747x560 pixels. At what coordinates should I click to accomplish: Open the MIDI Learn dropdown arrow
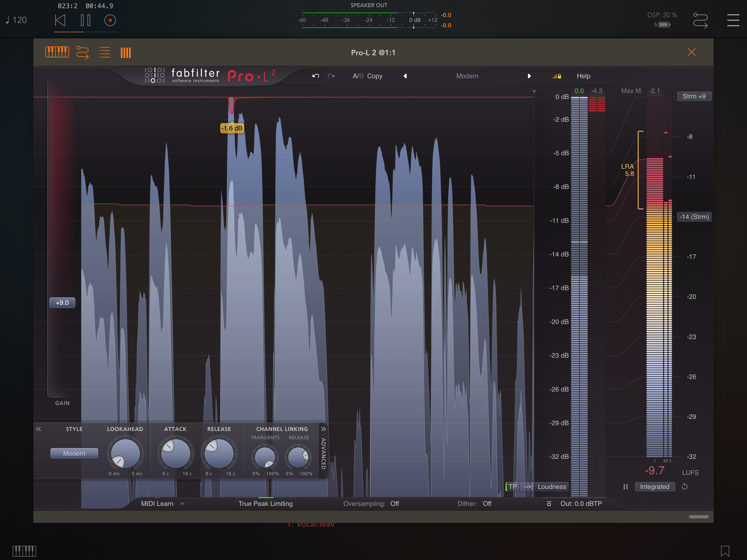coord(182,504)
